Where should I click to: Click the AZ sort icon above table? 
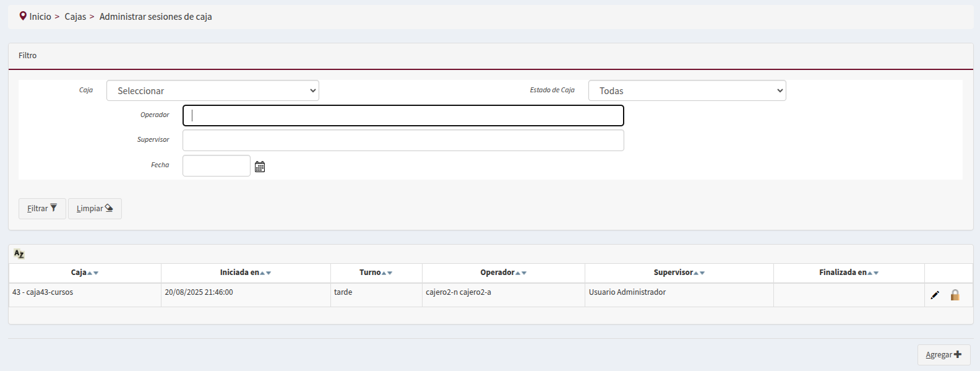(x=19, y=254)
